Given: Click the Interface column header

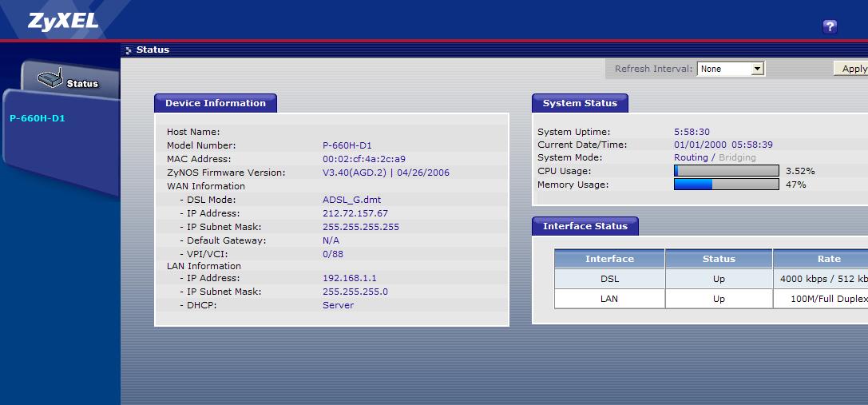Looking at the screenshot, I should 609,259.
